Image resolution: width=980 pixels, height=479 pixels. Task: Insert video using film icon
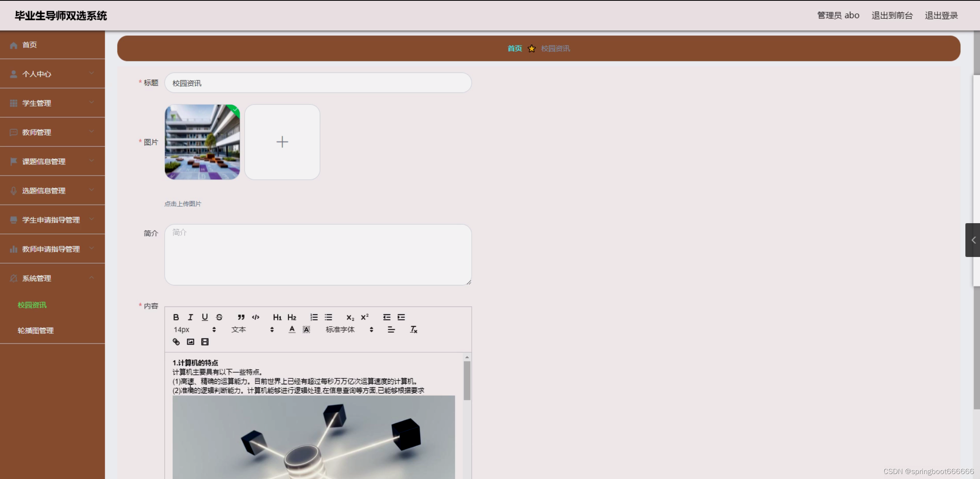[x=205, y=342]
